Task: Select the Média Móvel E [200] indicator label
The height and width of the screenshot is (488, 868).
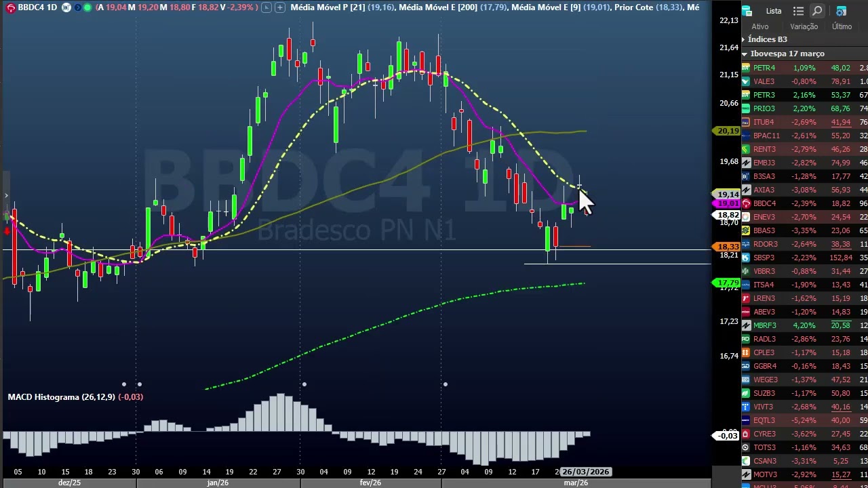Action: click(x=438, y=7)
